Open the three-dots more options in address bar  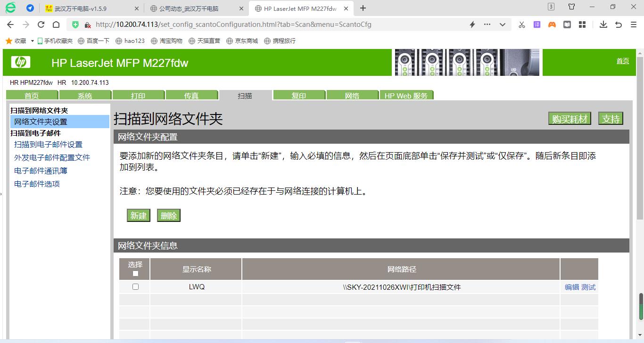[487, 24]
